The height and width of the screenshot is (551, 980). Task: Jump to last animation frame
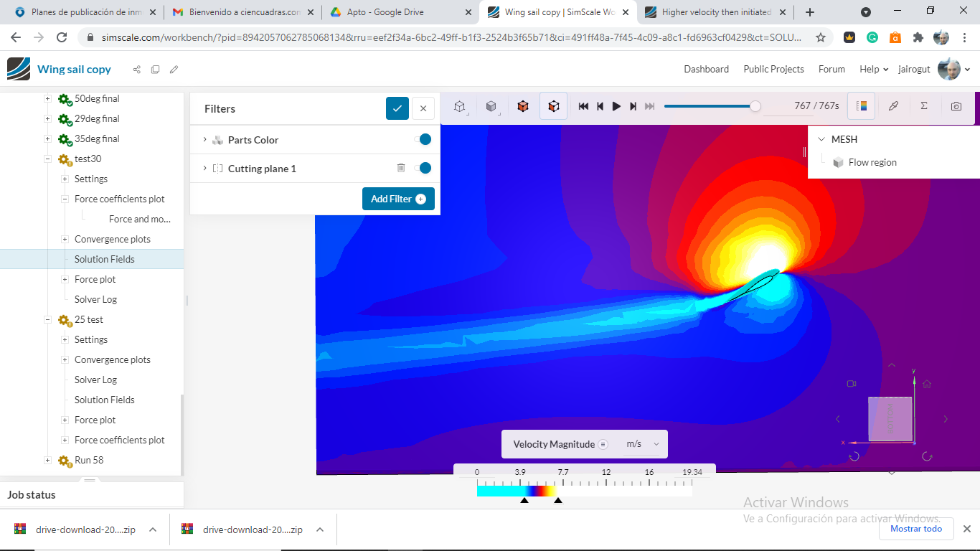649,106
